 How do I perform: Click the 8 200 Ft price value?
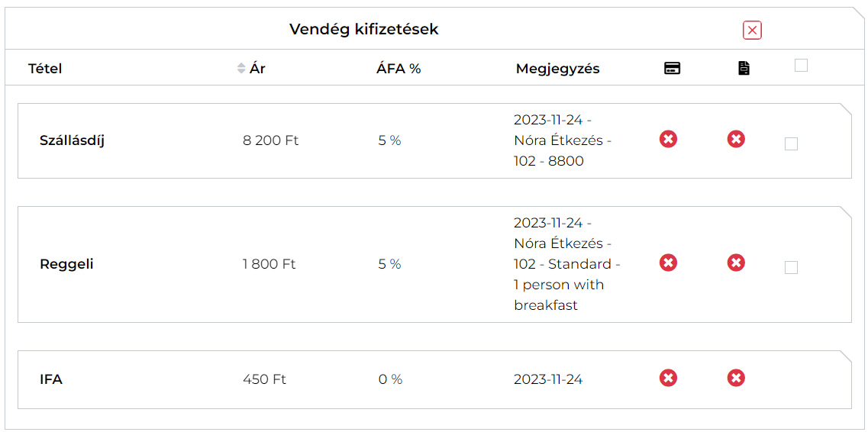point(270,140)
